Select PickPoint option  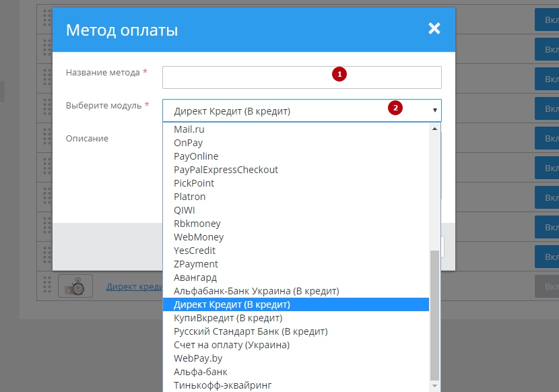click(x=296, y=183)
